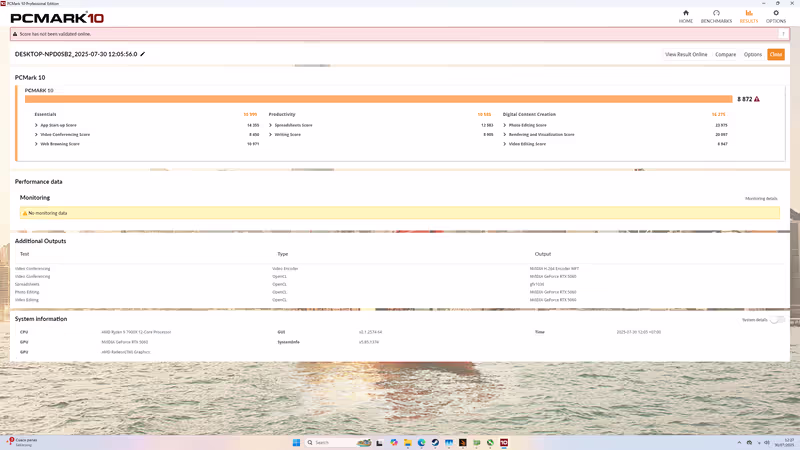The height and width of the screenshot is (450, 800).
Task: Click View Result Online button
Action: point(686,54)
